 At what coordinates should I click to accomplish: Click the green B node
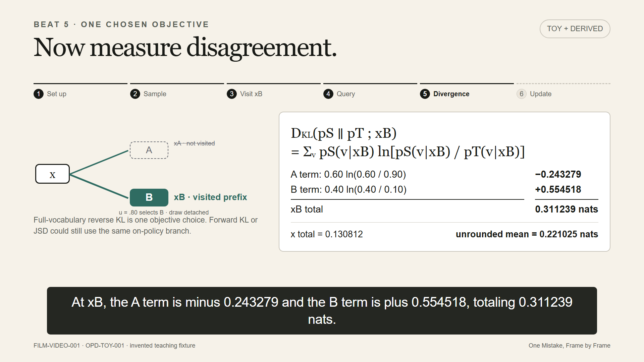[x=149, y=197]
